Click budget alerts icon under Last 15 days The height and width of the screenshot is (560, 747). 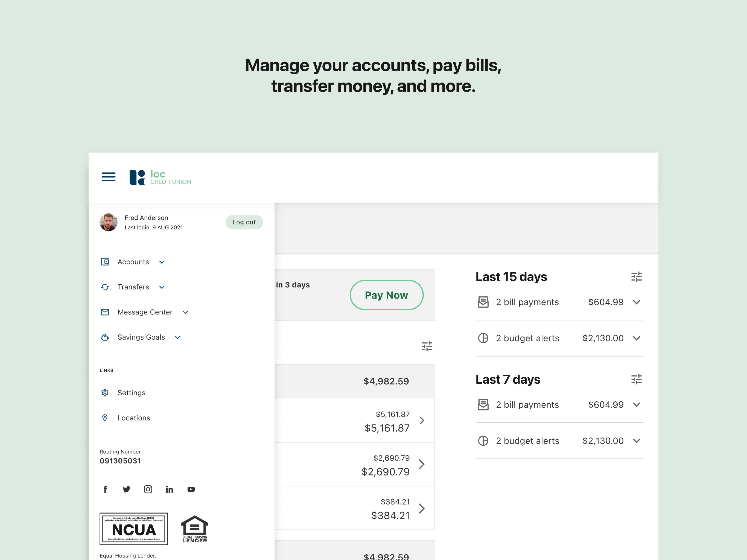click(x=483, y=338)
